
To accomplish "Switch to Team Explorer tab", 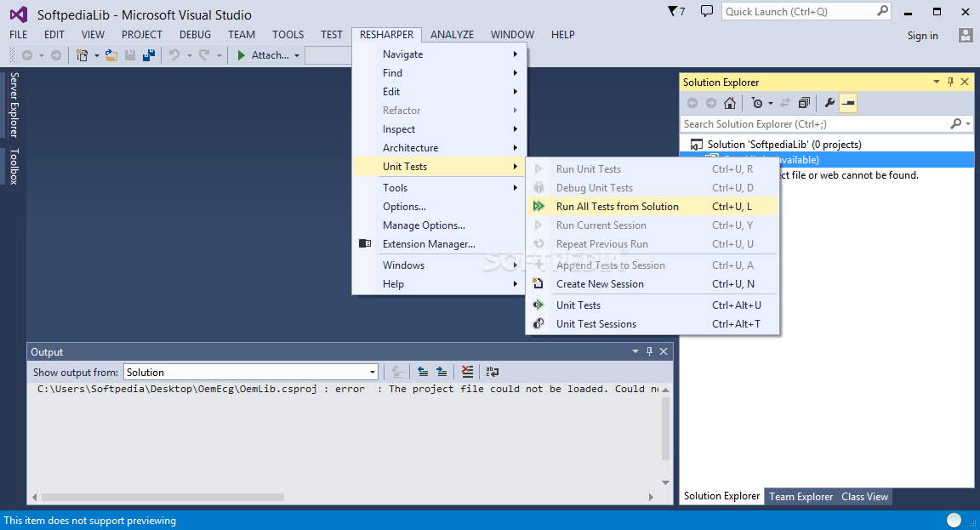I will 801,496.
